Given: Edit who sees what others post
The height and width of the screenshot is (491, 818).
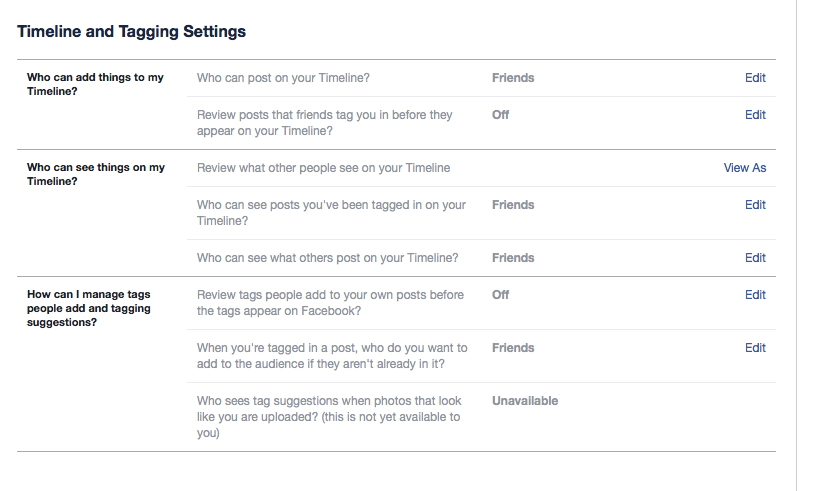Looking at the screenshot, I should coord(755,258).
